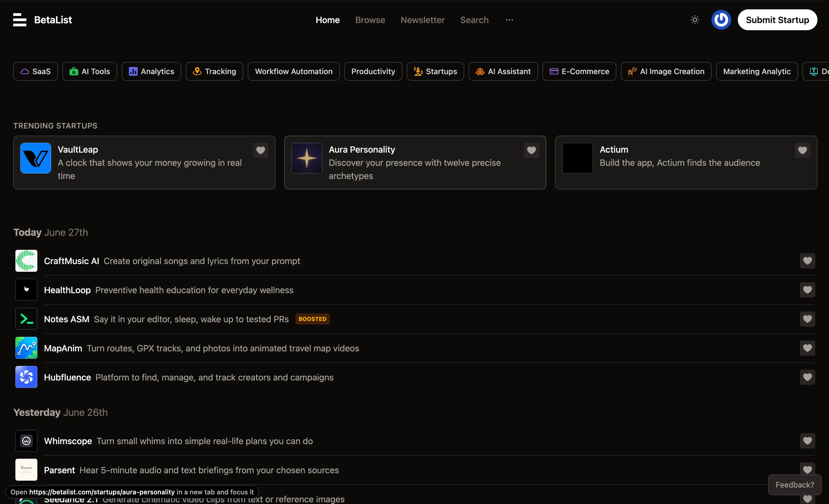Open the Parsent logo icon
Screen dimensions: 829x504
(26, 470)
